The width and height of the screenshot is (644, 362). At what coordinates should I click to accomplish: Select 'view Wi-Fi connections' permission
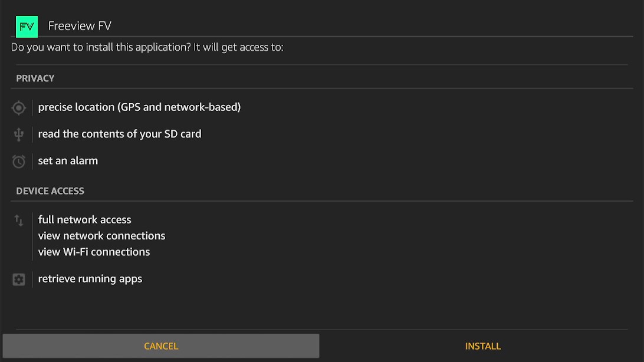[94, 252]
